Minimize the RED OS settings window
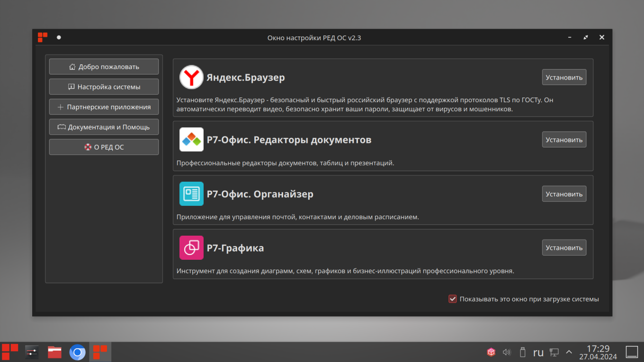Screen dimensions: 644x362 coord(570,37)
